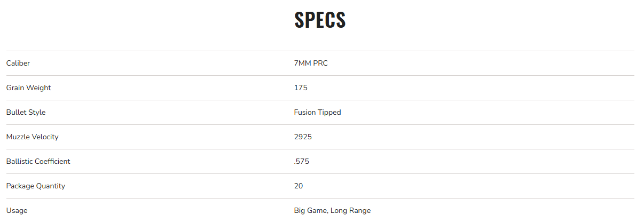Click the divider line directly above Caliber row

tap(320, 51)
